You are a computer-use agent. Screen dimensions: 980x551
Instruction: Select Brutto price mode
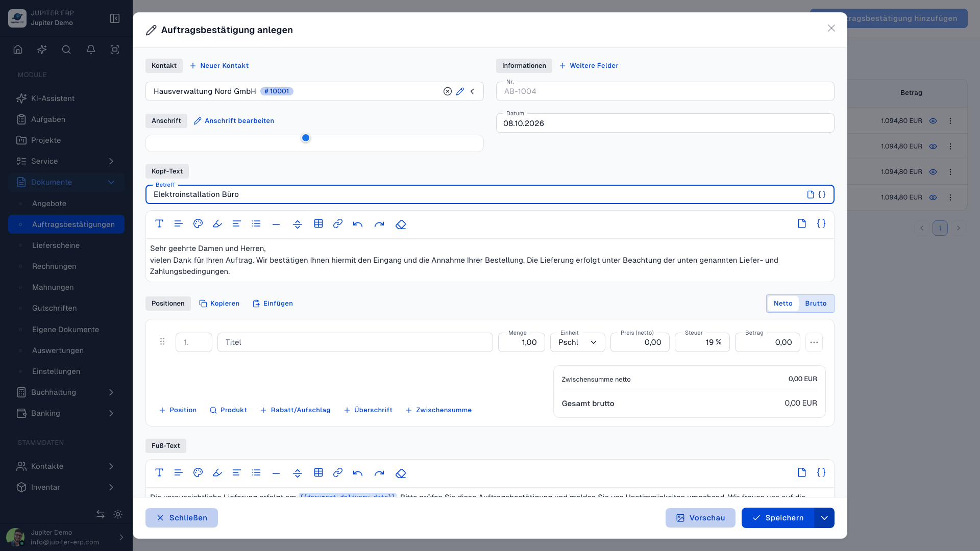(x=816, y=304)
